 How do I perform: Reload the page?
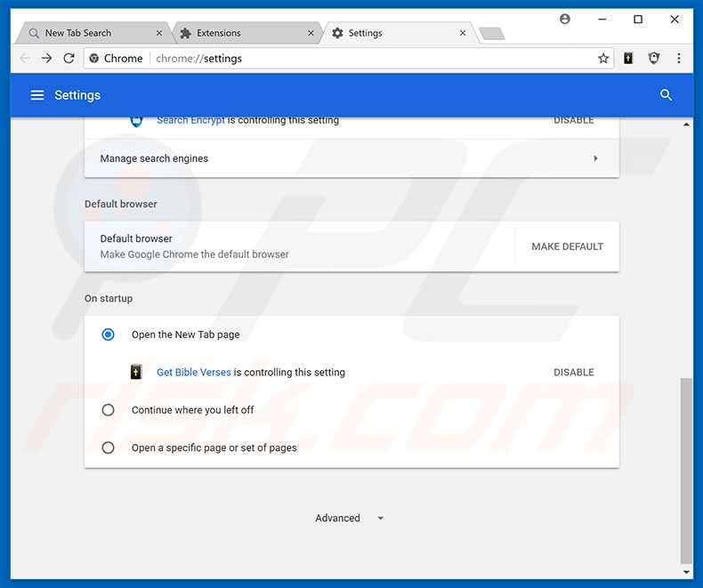(x=69, y=58)
